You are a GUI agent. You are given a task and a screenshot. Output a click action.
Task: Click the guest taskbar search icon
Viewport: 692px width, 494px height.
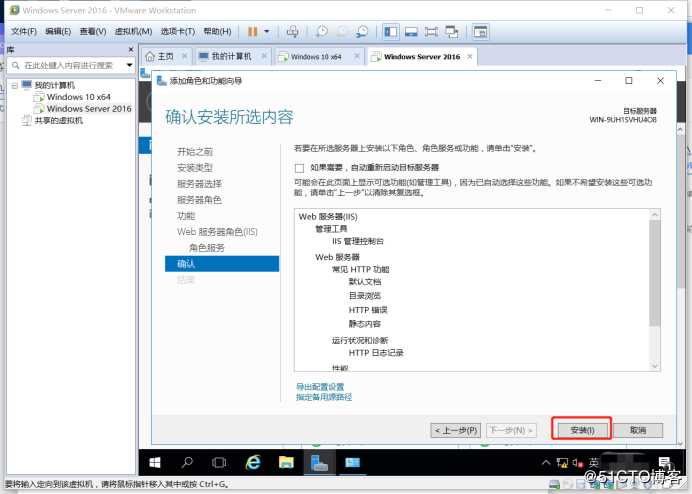187,462
